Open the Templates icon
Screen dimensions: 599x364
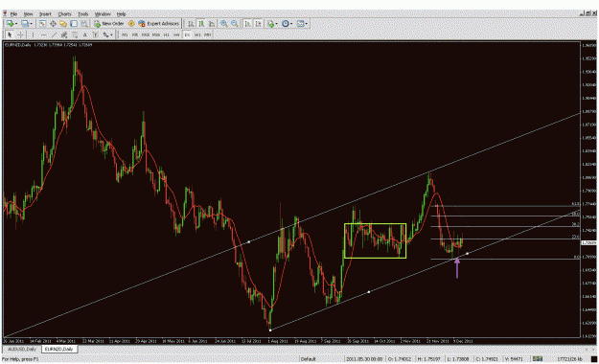pos(300,24)
